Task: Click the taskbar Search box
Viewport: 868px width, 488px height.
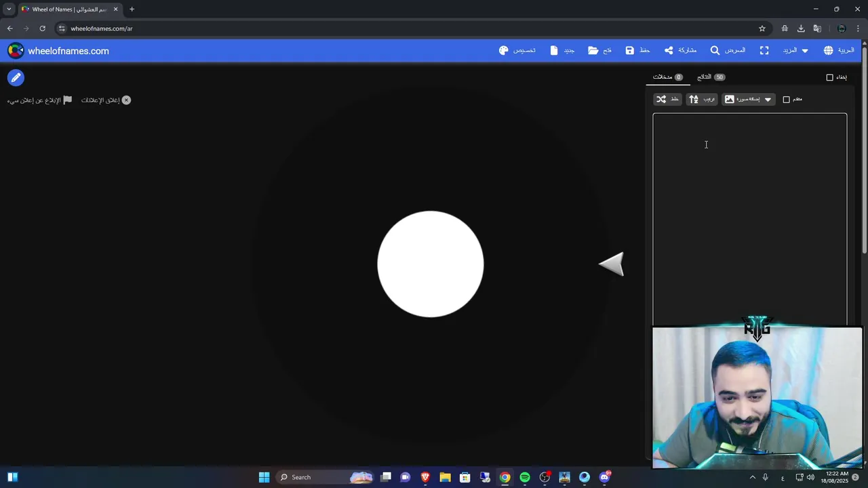Action: pyautogui.click(x=325, y=477)
